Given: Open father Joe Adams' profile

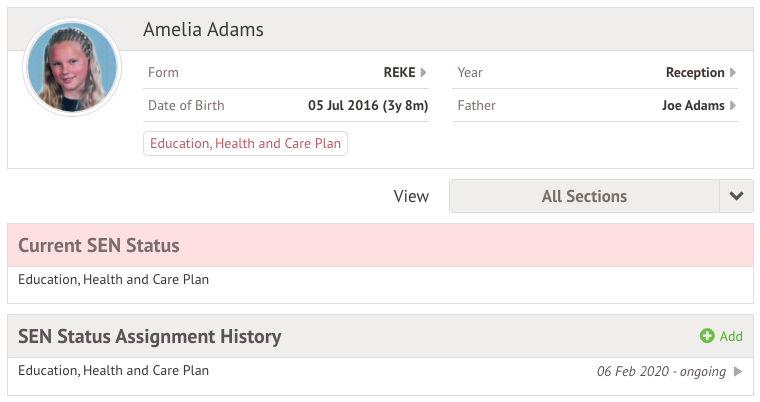Looking at the screenshot, I should point(693,106).
